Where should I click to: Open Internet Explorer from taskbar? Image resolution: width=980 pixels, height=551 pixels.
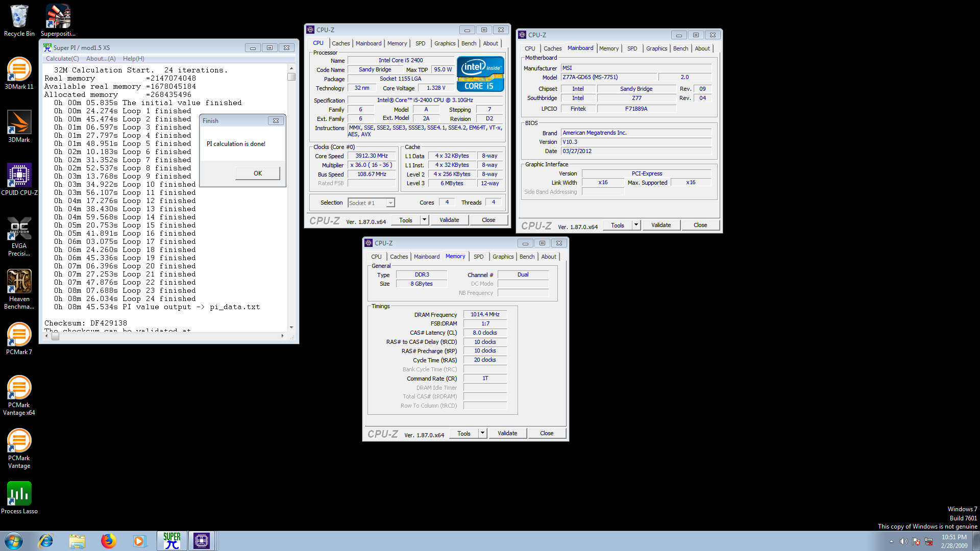(46, 541)
